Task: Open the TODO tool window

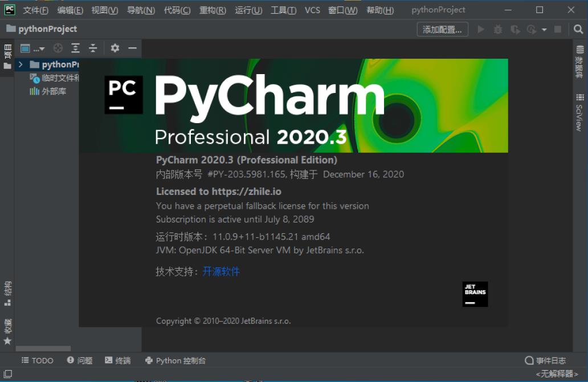Action: click(x=38, y=360)
